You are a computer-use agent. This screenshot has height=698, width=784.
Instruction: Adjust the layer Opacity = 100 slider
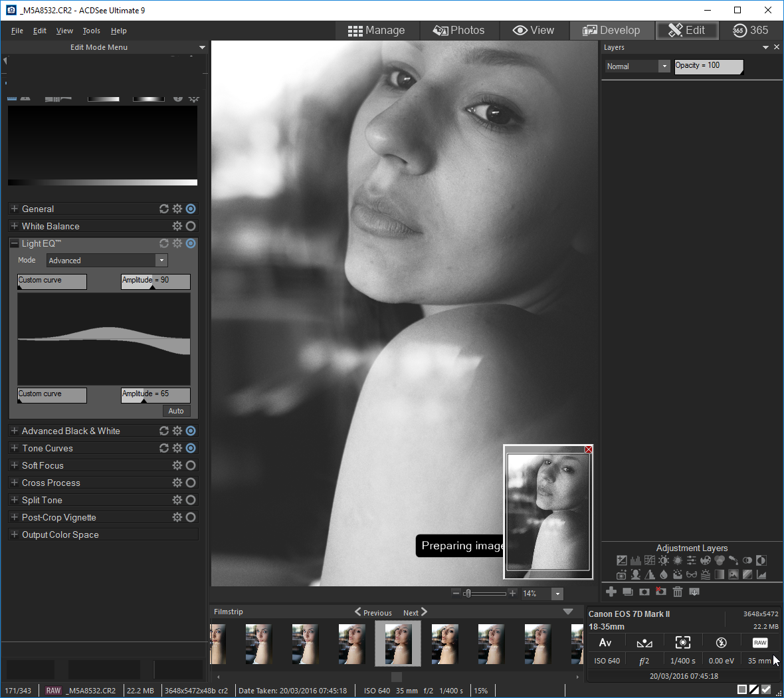pos(708,67)
